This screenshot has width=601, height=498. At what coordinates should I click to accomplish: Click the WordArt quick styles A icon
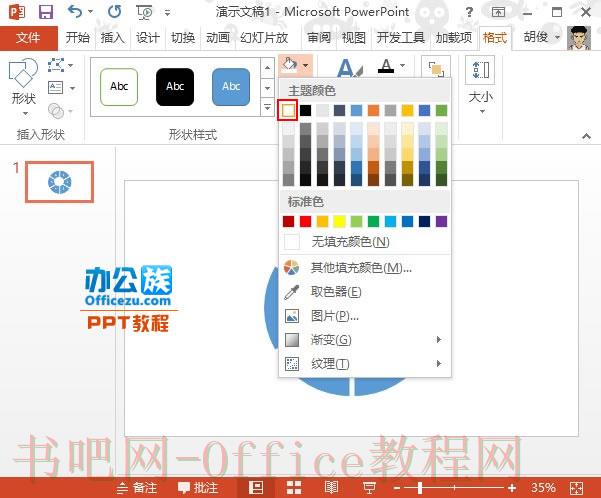coord(349,68)
